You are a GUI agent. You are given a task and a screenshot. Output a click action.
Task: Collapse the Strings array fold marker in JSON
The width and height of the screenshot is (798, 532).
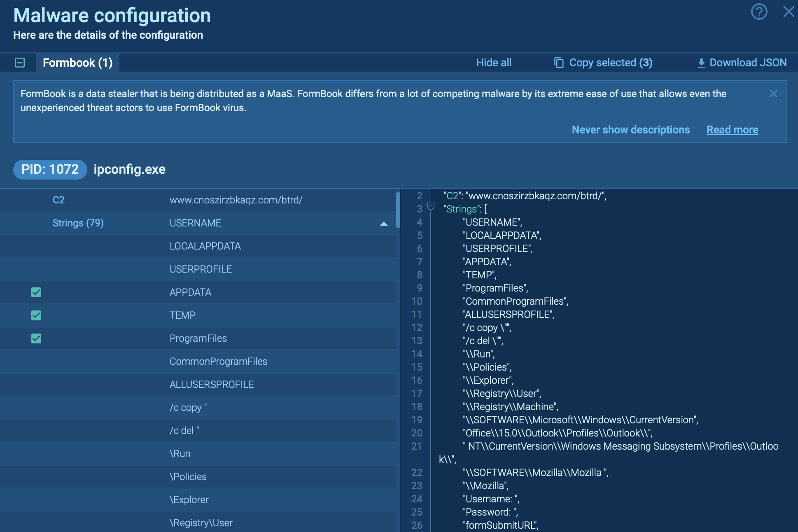coord(431,207)
